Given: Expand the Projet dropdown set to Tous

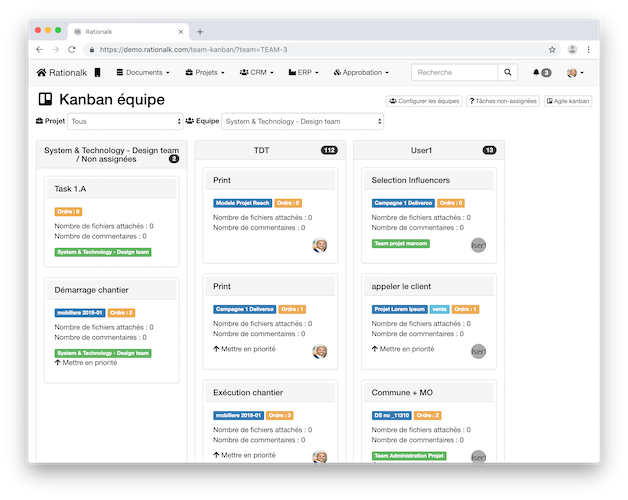Looking at the screenshot, I should tap(126, 121).
